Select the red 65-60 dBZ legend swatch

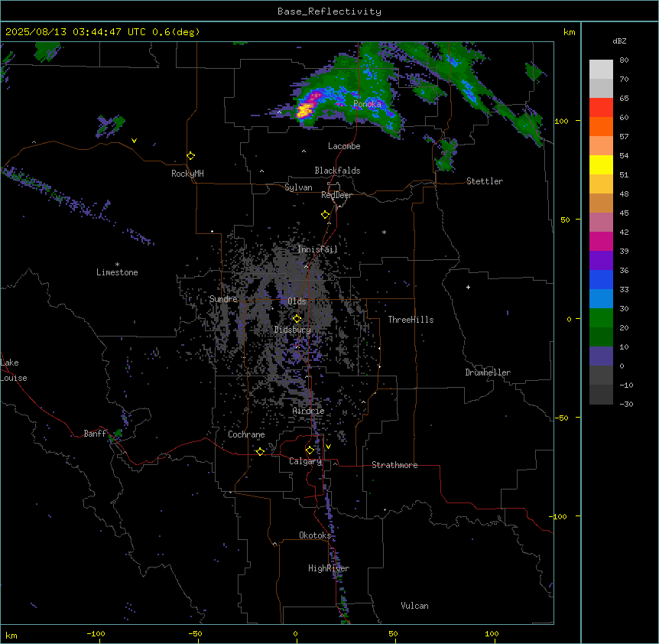[601, 107]
